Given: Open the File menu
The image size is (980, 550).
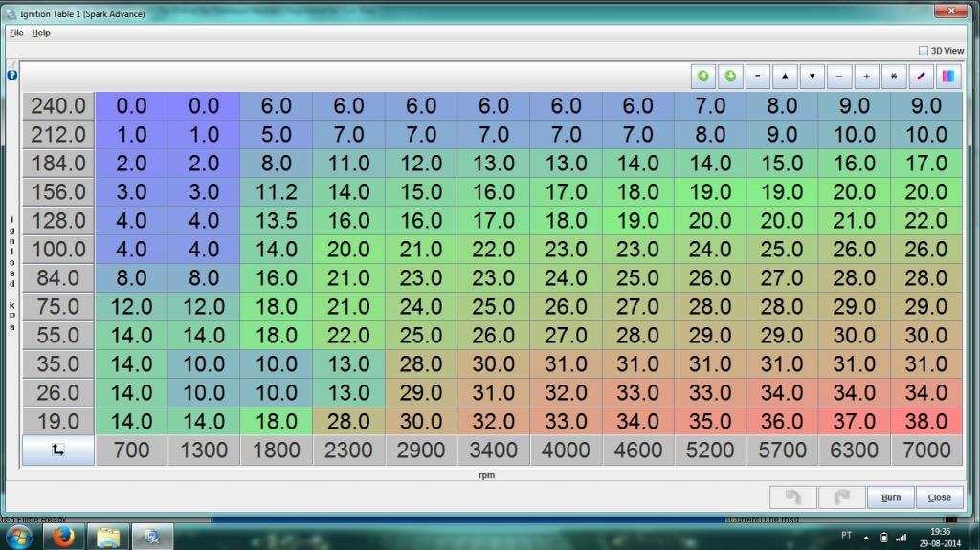Looking at the screenshot, I should 16,33.
